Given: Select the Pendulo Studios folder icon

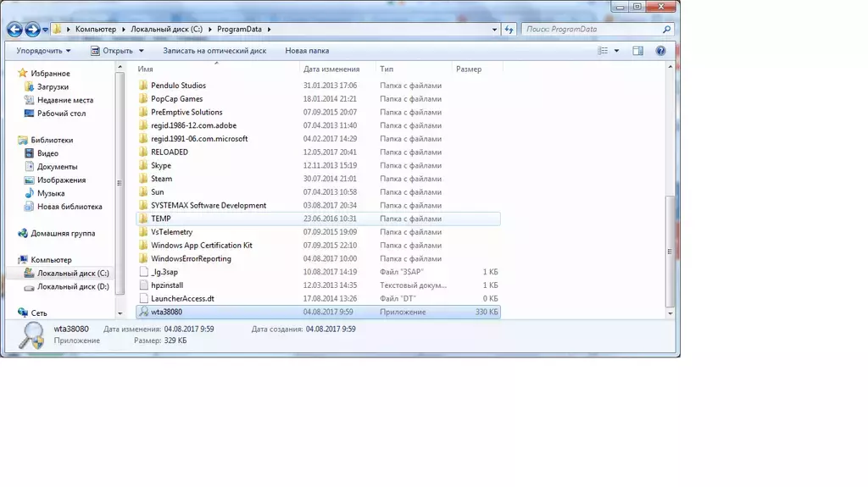Looking at the screenshot, I should tap(143, 86).
